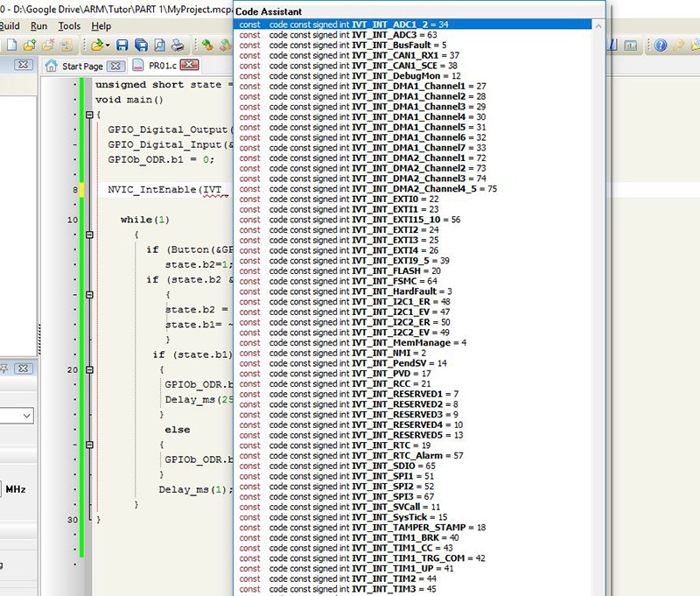Screen dimensions: 700x596
Task: Select IVT_INT_TIM3 = 45 suggestion
Action: 413,589
